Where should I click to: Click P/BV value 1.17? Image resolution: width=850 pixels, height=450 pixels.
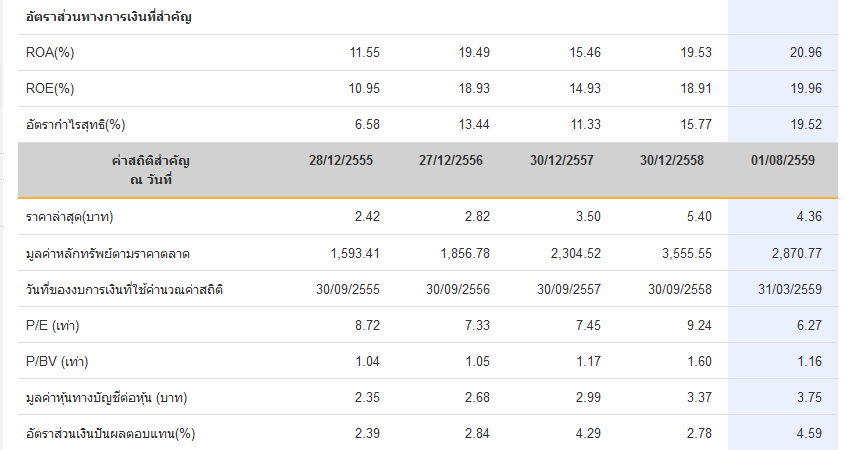tap(589, 362)
